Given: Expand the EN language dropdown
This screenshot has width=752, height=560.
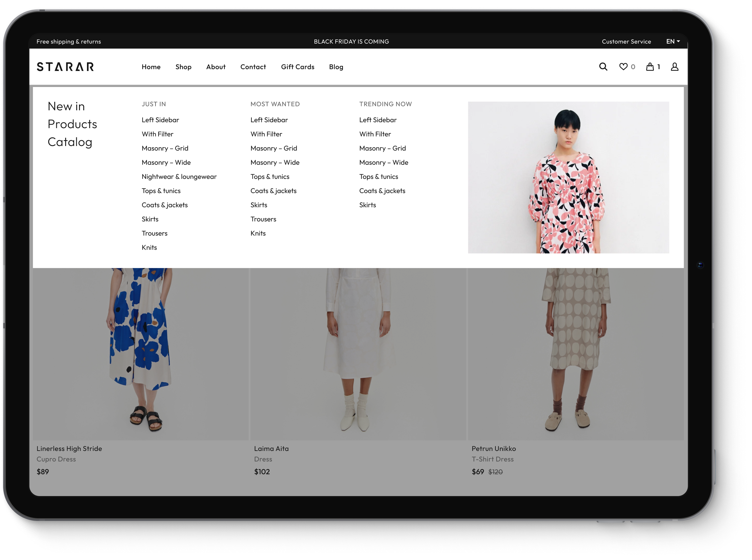Looking at the screenshot, I should (673, 41).
